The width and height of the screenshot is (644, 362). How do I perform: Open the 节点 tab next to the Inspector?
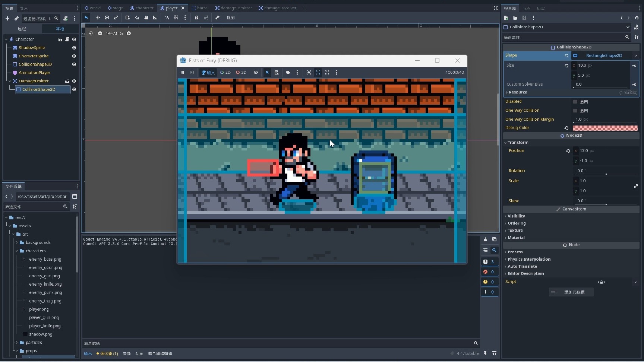[527, 8]
